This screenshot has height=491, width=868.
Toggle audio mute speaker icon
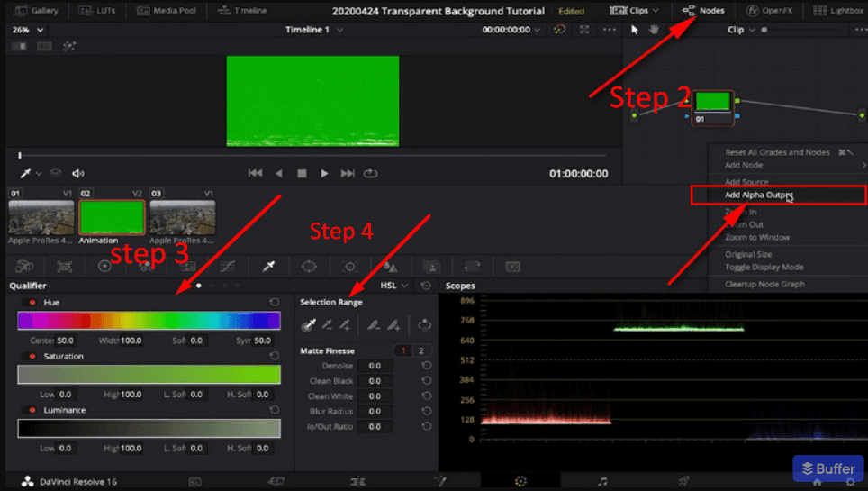[78, 174]
